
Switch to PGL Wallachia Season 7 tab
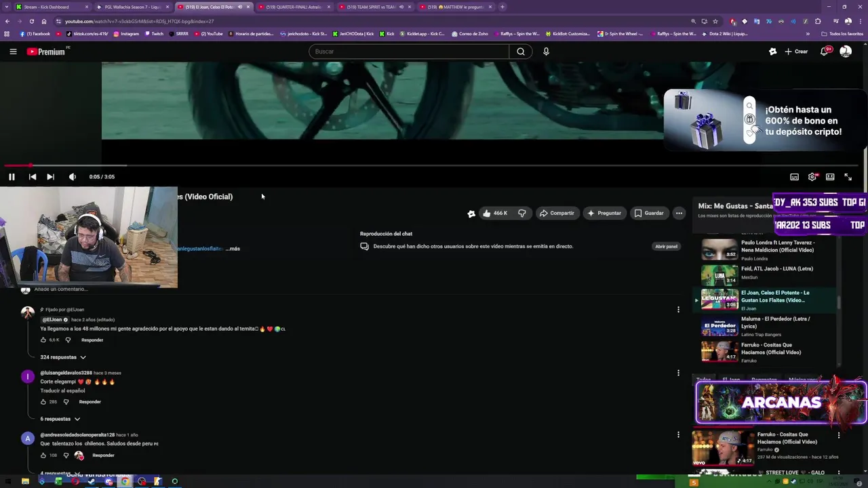coord(132,7)
